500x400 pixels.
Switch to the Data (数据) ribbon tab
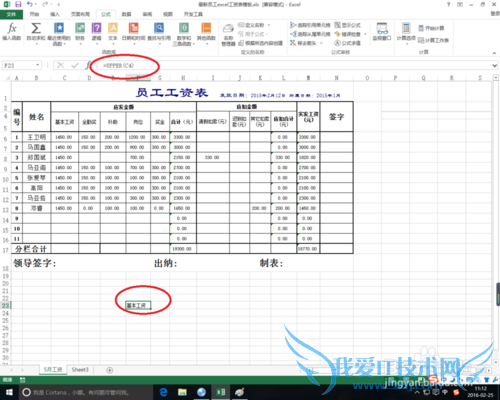pyautogui.click(x=126, y=14)
